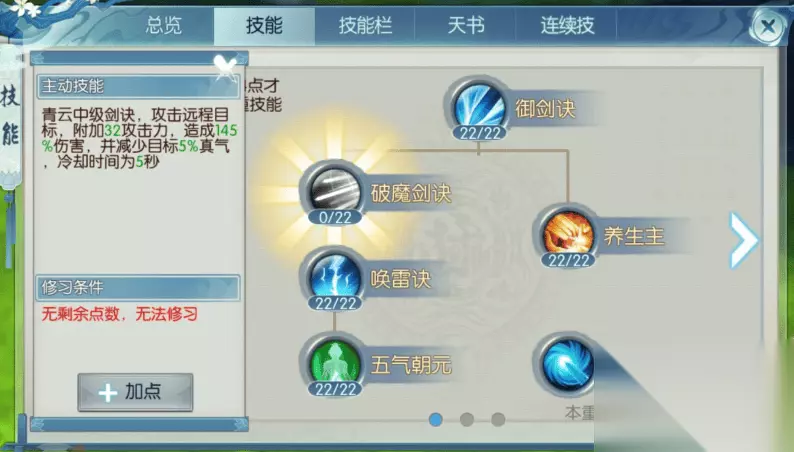Click the 御剑诀 22/22 level badge
Screen dimensions: 794x452
(x=480, y=133)
